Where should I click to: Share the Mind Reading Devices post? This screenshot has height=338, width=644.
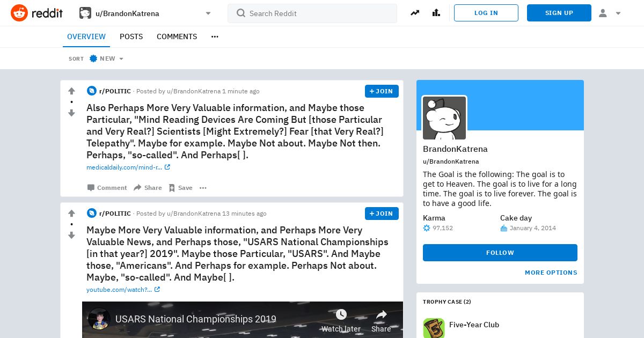(x=148, y=188)
